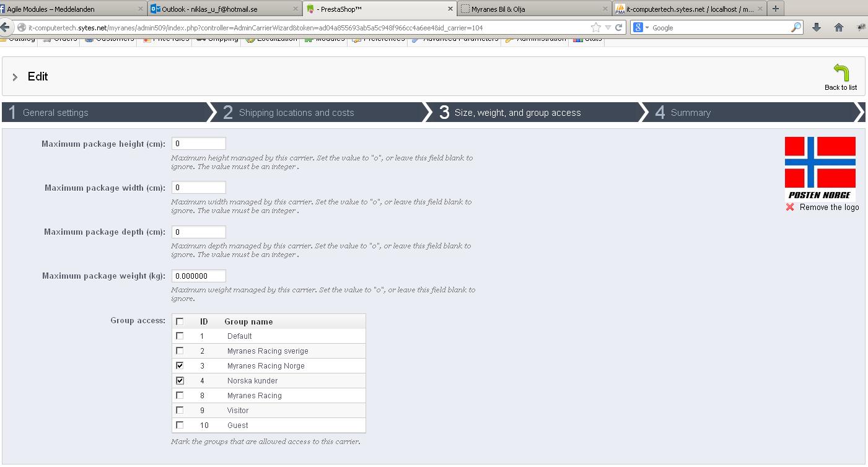Check the Default group checkbox
Viewport: 868px width, 467px height.
(180, 336)
